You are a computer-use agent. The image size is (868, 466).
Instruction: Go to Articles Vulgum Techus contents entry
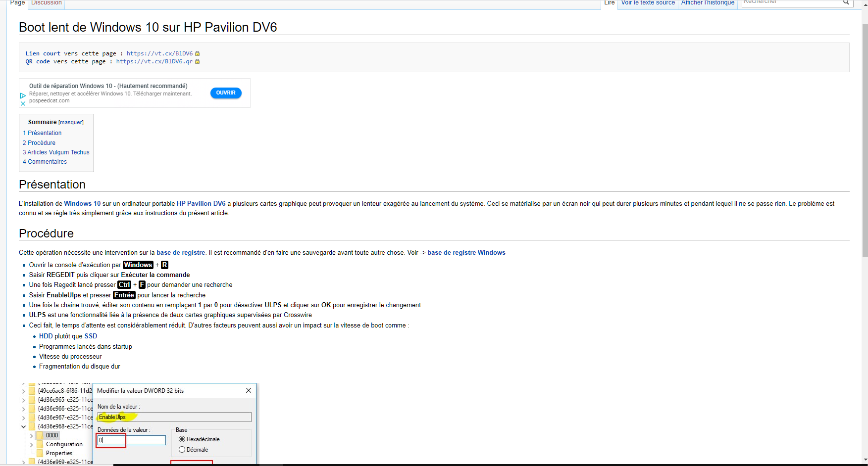coord(56,152)
